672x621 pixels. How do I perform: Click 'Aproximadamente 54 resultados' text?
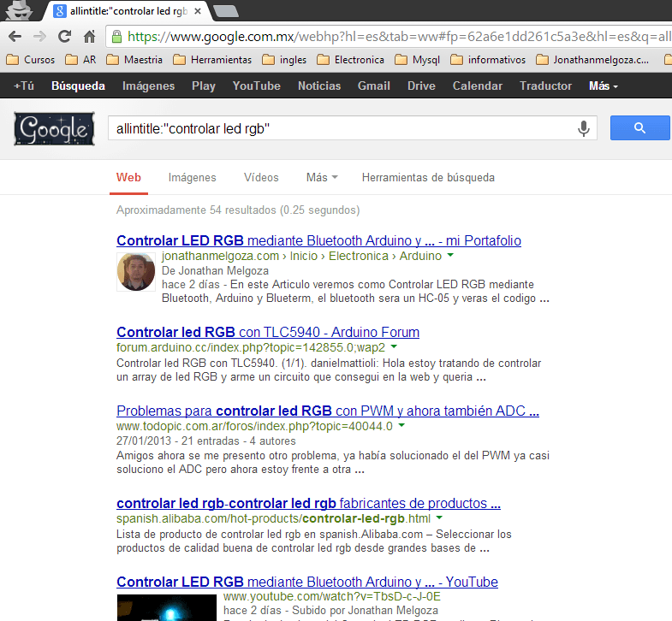[238, 210]
